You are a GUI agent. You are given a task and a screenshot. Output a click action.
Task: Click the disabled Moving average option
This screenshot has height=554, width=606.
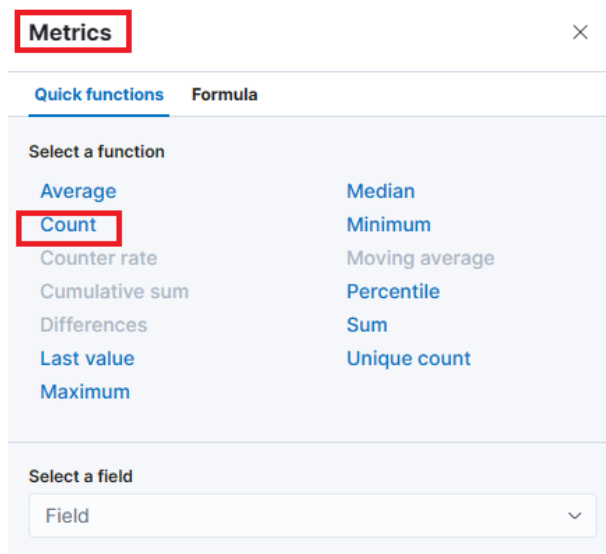coord(420,258)
